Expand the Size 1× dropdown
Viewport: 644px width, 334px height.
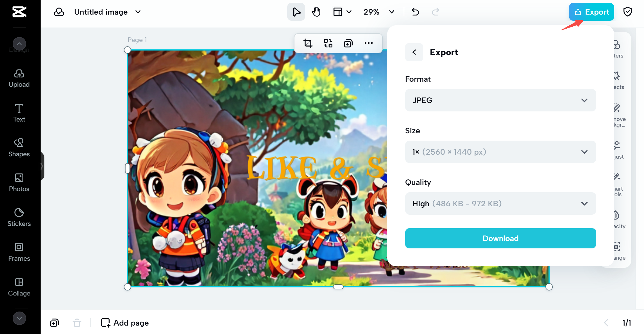(500, 152)
